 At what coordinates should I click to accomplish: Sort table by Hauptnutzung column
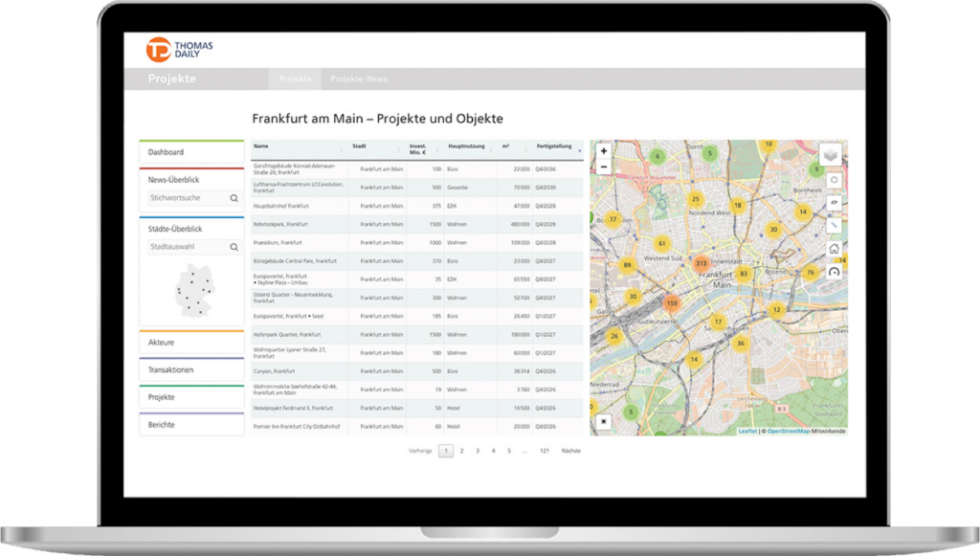click(468, 148)
